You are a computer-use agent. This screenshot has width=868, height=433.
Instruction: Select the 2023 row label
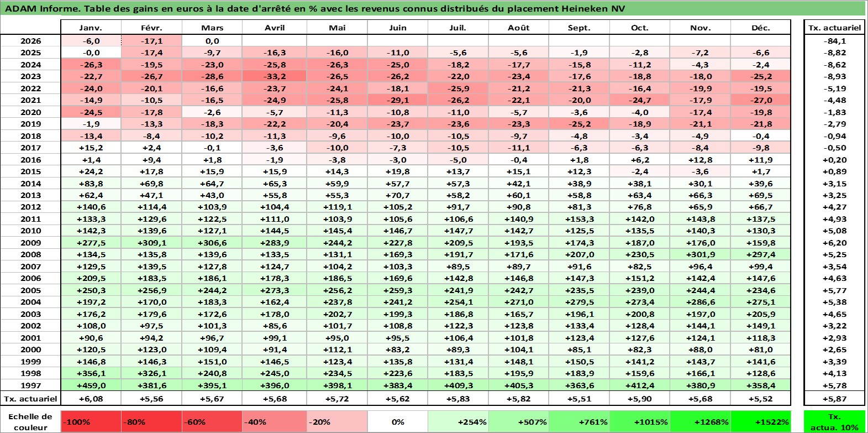tap(30, 76)
